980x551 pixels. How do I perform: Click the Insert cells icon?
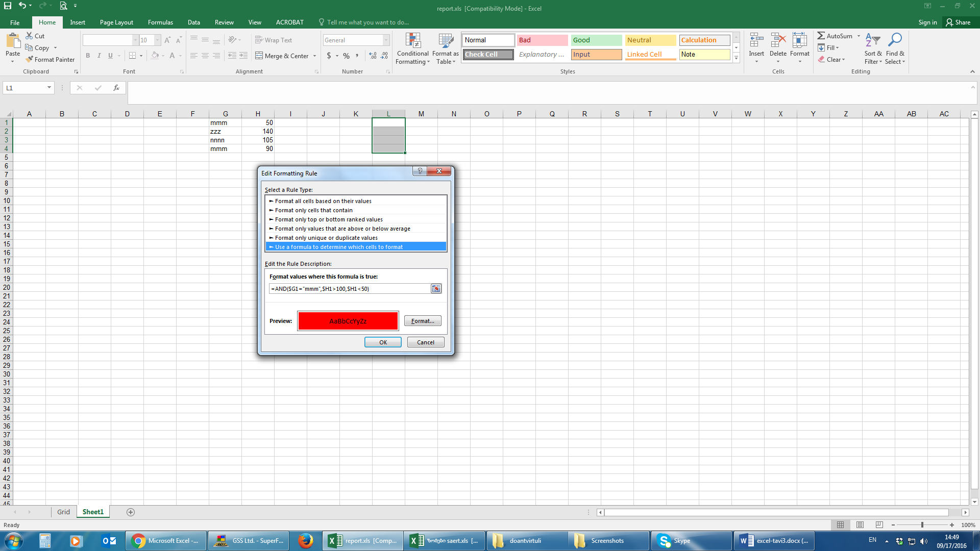point(756,41)
